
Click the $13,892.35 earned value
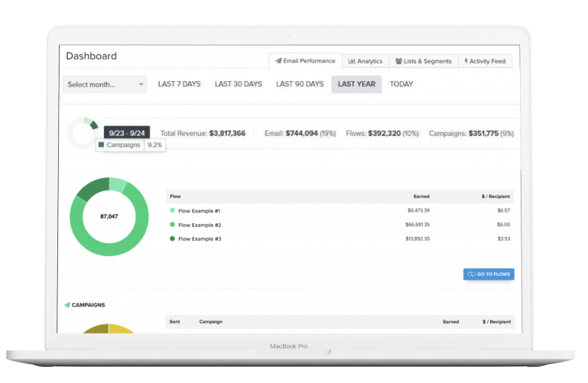(x=417, y=239)
